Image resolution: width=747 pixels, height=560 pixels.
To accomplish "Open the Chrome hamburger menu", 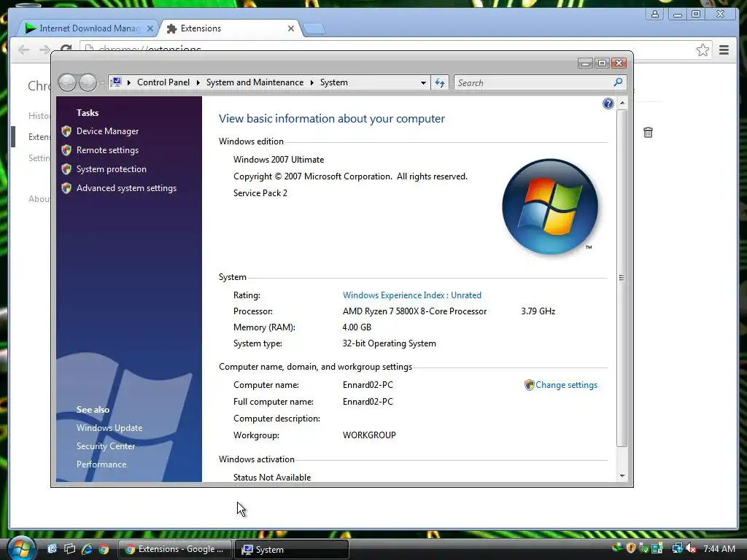I will [x=724, y=50].
